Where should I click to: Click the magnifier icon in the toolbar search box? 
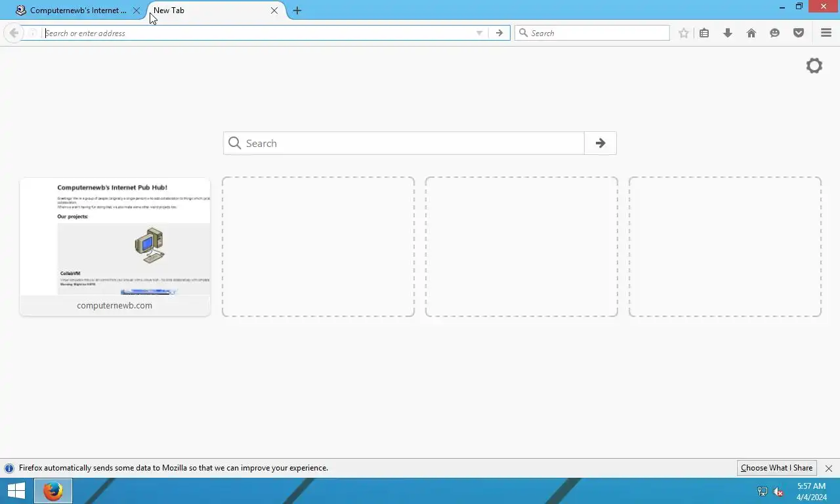[x=523, y=33]
